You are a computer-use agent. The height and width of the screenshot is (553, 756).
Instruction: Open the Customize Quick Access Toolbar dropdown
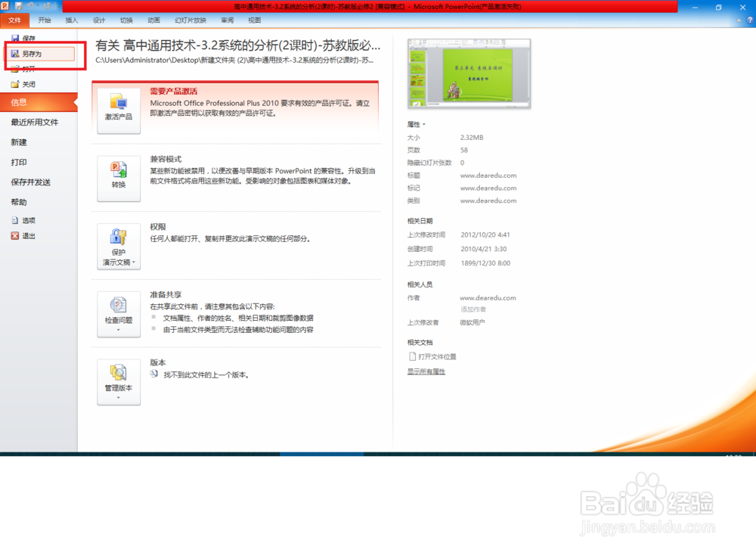pos(58,6)
